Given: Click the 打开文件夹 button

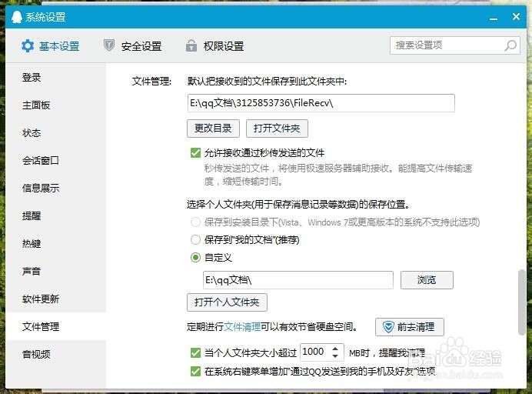Looking at the screenshot, I should tap(277, 129).
